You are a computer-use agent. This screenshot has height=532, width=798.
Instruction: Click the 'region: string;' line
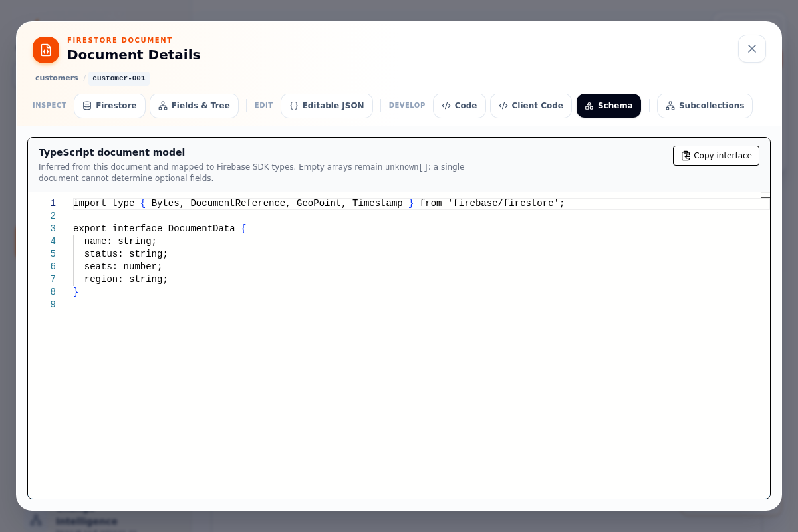coord(126,279)
